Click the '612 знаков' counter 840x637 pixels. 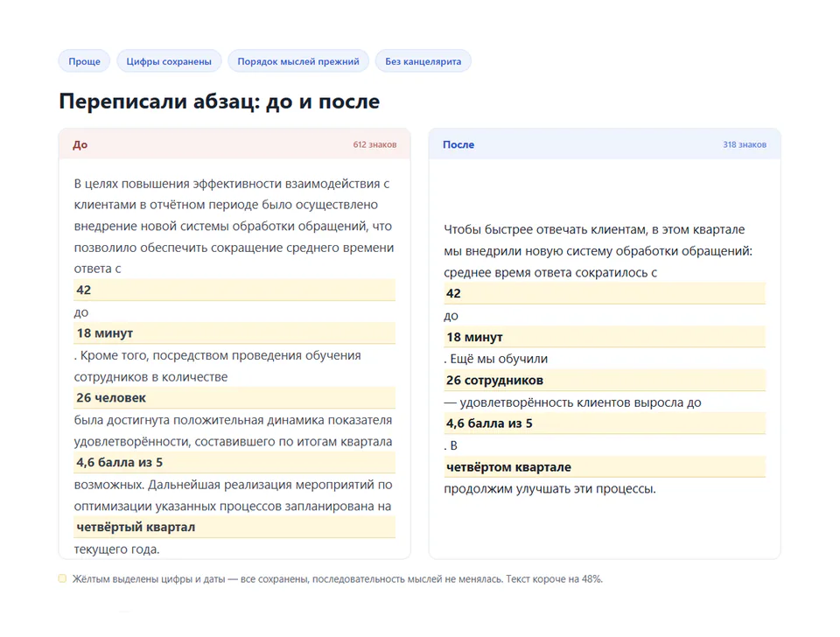pyautogui.click(x=374, y=144)
